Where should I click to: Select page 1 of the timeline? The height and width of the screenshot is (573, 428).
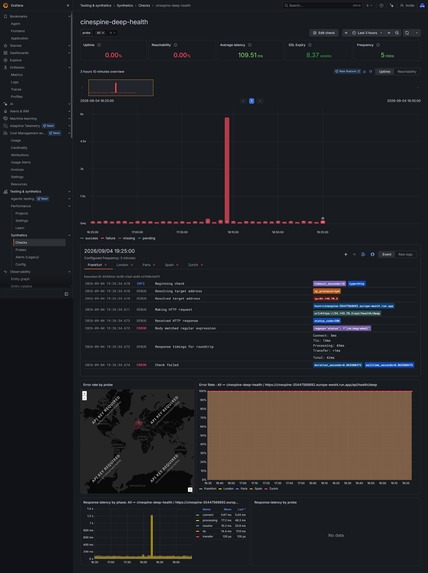(x=251, y=101)
